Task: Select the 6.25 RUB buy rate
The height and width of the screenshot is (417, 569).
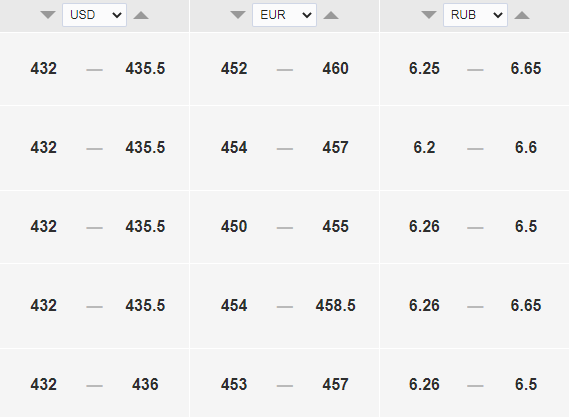Action: pyautogui.click(x=424, y=69)
